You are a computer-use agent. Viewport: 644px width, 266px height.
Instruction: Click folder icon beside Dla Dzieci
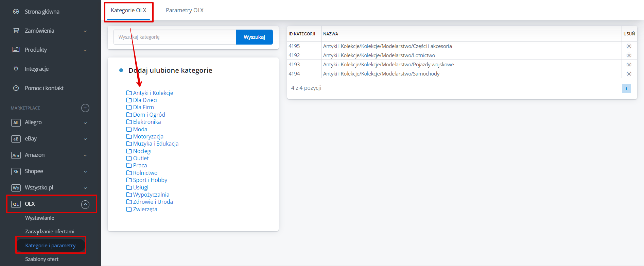[x=129, y=100]
